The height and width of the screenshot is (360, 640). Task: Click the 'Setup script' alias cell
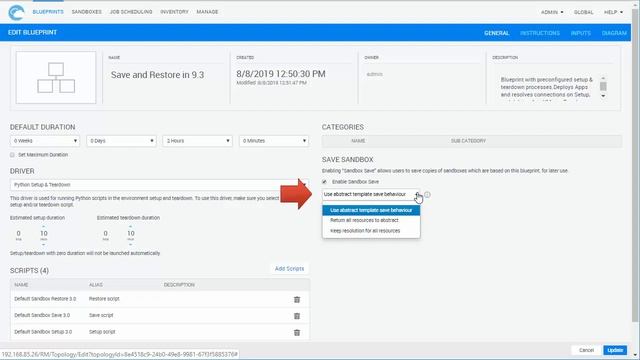102,332
